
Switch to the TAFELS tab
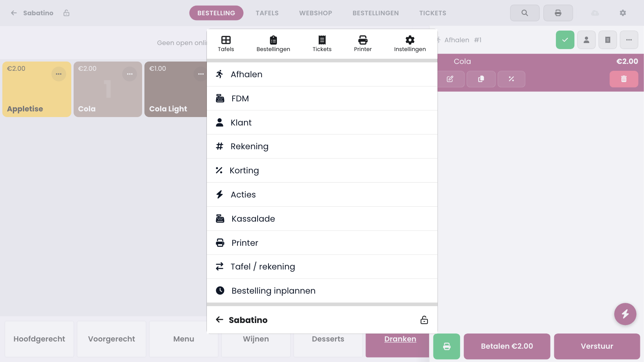click(267, 13)
